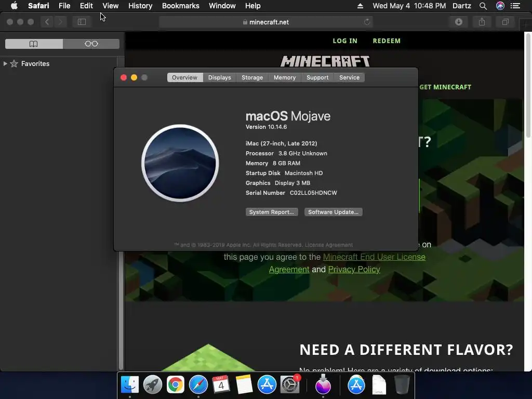Viewport: 532px width, 399px height.
Task: Switch to the Displays tab
Action: pos(220,77)
